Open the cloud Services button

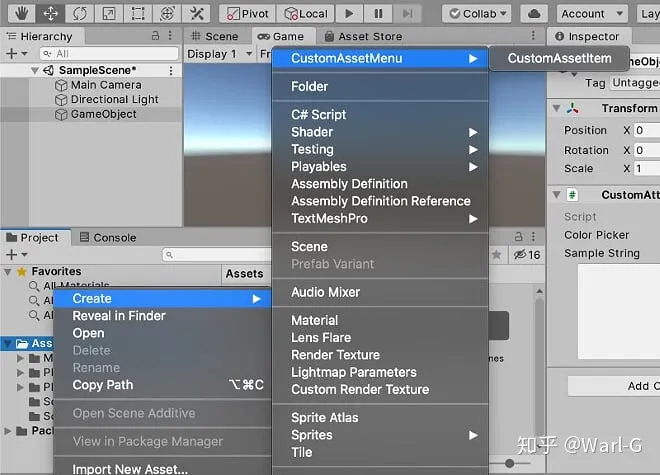534,13
